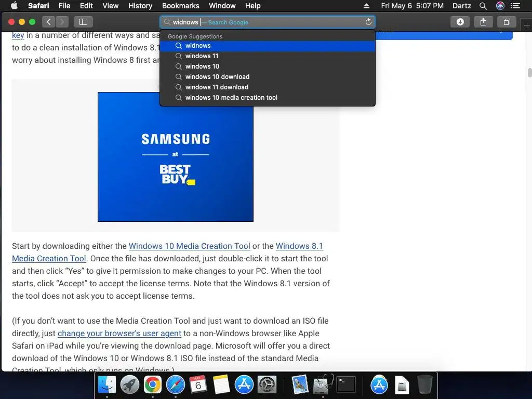Screen dimensions: 532x399
Task: Choose 'windows 10 media creation tool' suggestion
Action: coord(268,97)
